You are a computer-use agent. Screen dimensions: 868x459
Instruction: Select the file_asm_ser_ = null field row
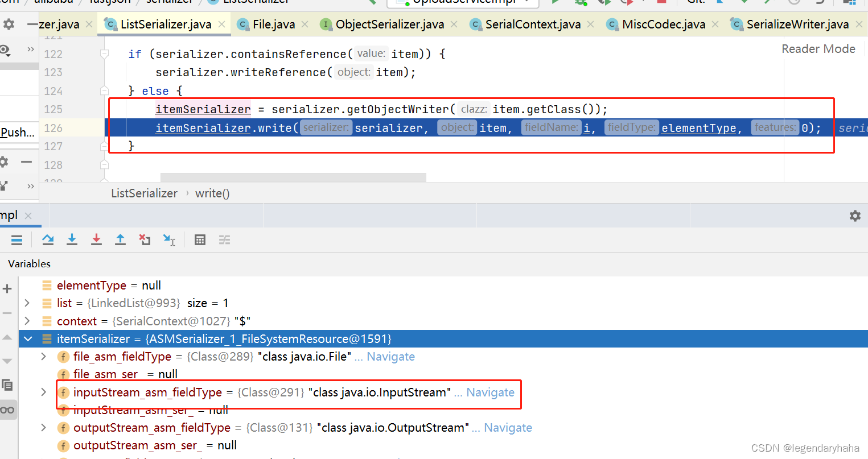pyautogui.click(x=443, y=374)
